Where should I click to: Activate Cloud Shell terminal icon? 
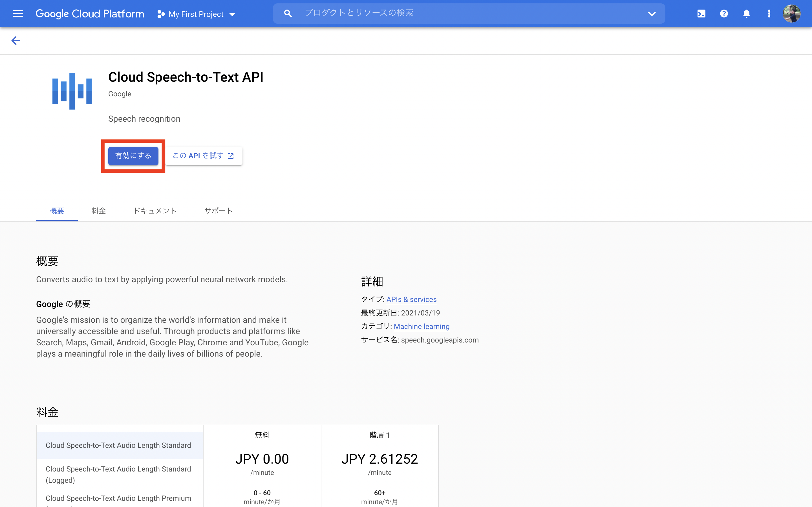(x=701, y=14)
